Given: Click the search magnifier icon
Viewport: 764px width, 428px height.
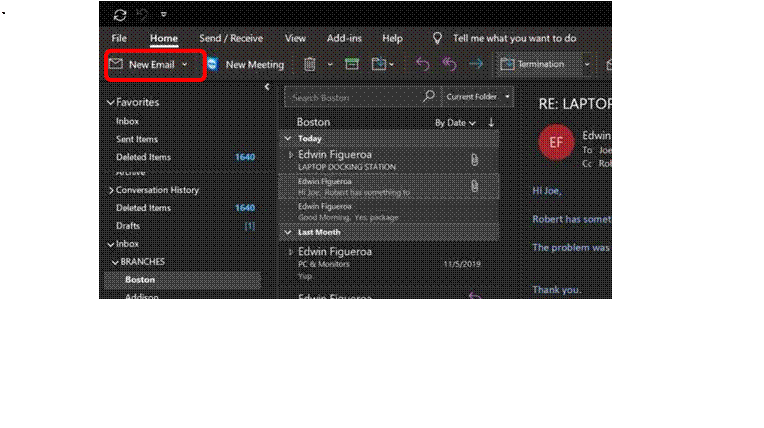Looking at the screenshot, I should [429, 96].
